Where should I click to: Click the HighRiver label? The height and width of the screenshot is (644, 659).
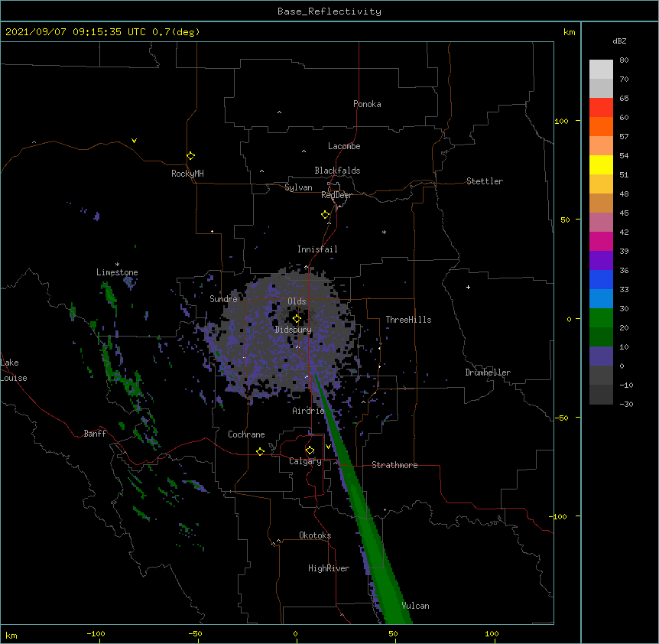click(x=329, y=568)
